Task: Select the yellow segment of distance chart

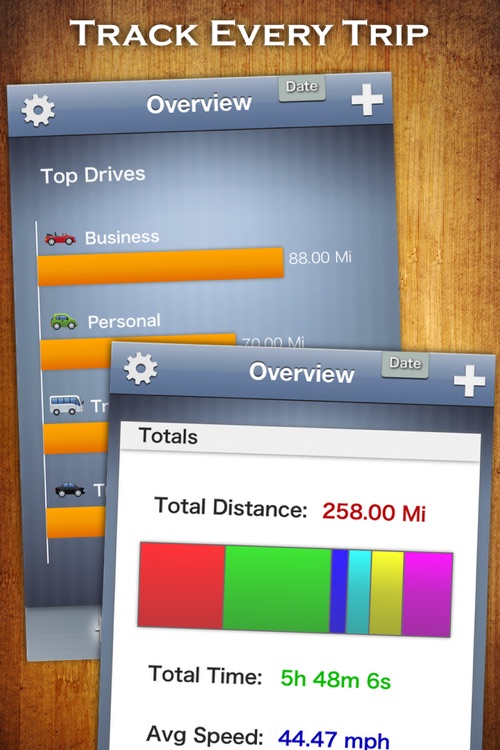Action: coord(387,593)
